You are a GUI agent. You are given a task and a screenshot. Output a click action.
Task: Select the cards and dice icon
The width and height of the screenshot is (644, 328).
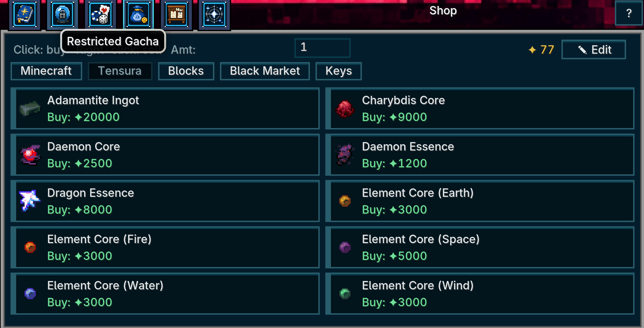click(100, 14)
